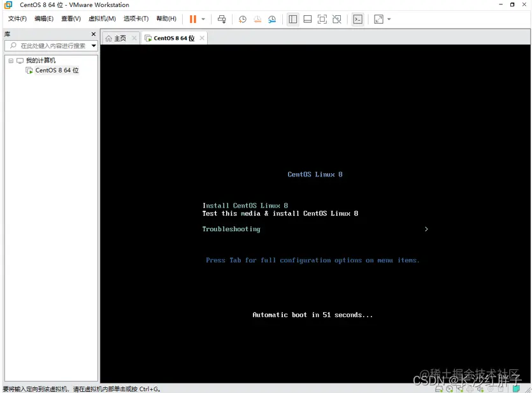Open the 帮助(H) menu
The image size is (532, 393).
click(x=166, y=18)
